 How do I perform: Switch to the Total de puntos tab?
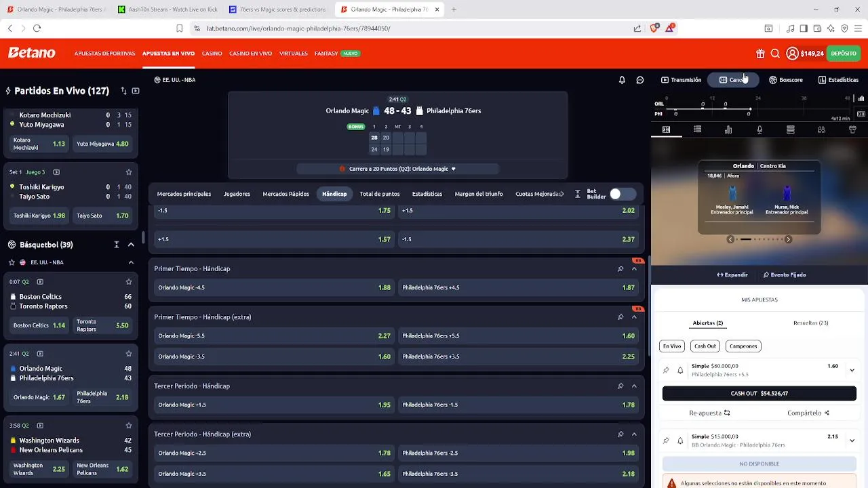click(x=380, y=194)
